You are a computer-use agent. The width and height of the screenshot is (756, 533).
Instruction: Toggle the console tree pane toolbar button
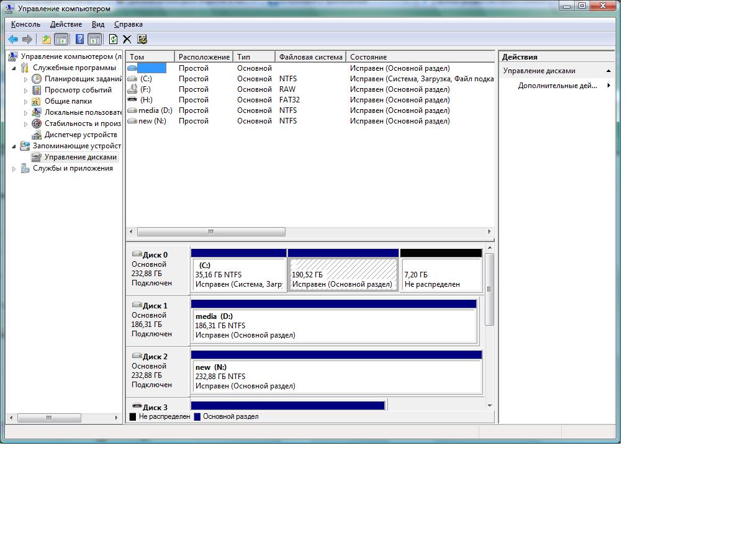click(61, 40)
